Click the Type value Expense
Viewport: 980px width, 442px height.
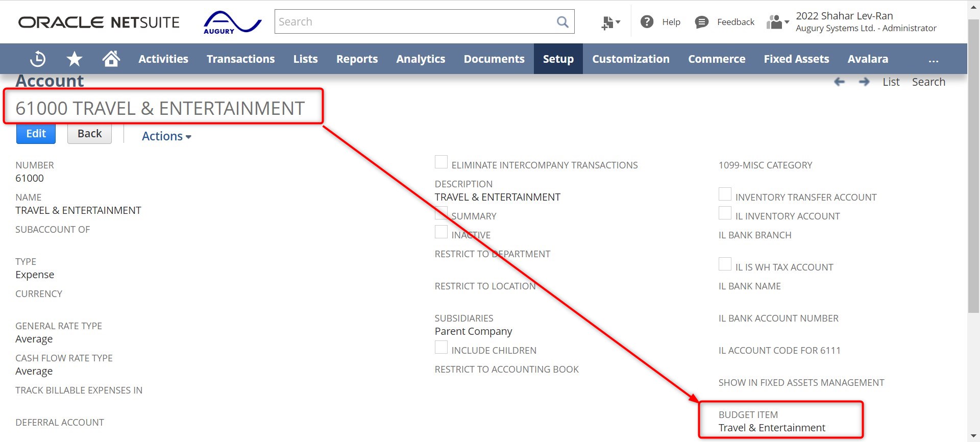35,275
